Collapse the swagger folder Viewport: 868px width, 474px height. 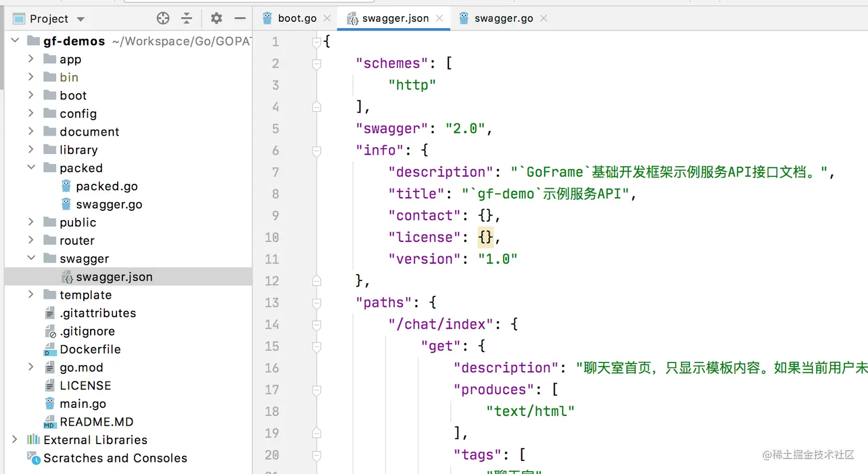[x=31, y=258]
